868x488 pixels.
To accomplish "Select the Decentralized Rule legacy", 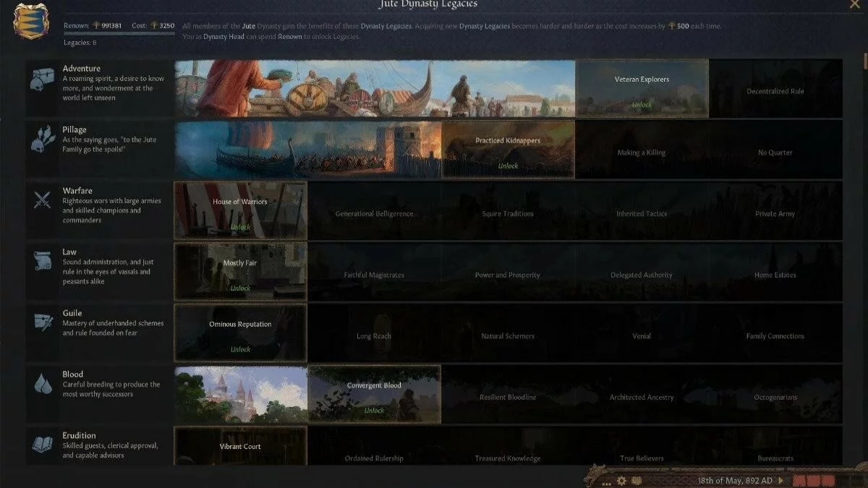I will tap(775, 88).
